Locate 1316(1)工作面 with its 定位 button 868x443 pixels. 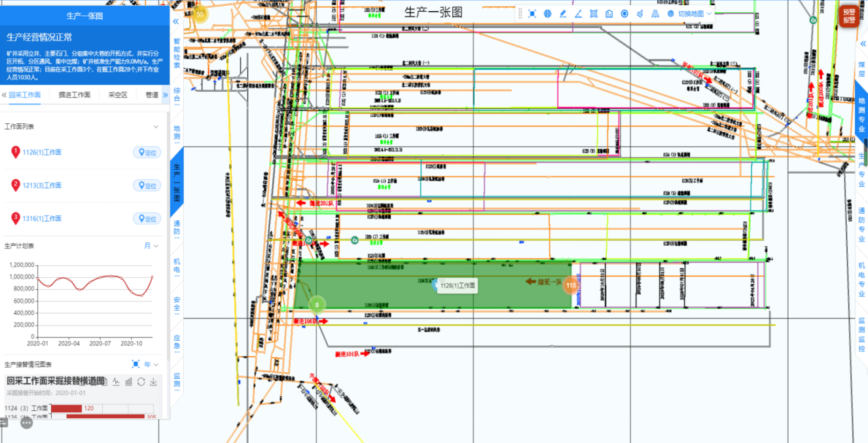click(147, 218)
